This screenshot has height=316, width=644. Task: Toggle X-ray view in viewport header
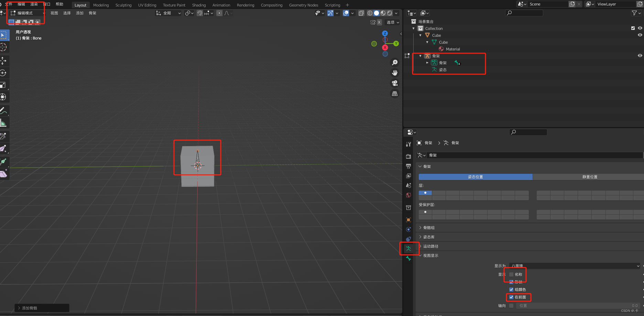coord(361,13)
